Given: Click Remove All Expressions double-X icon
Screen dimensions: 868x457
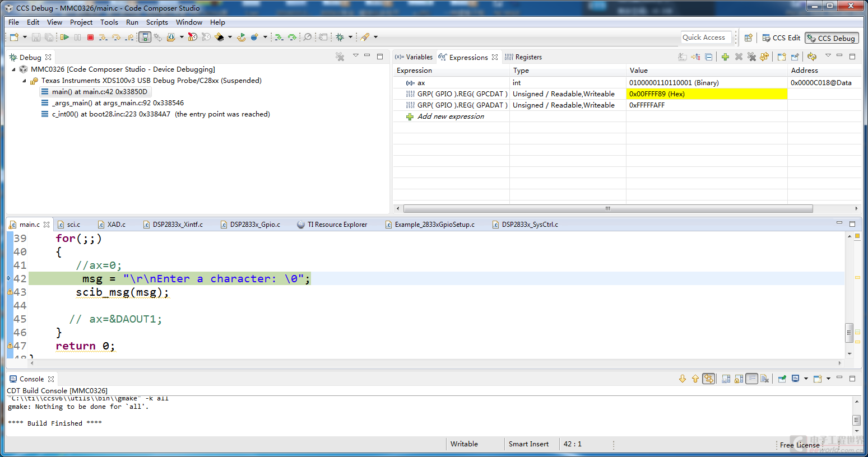Looking at the screenshot, I should pos(751,57).
